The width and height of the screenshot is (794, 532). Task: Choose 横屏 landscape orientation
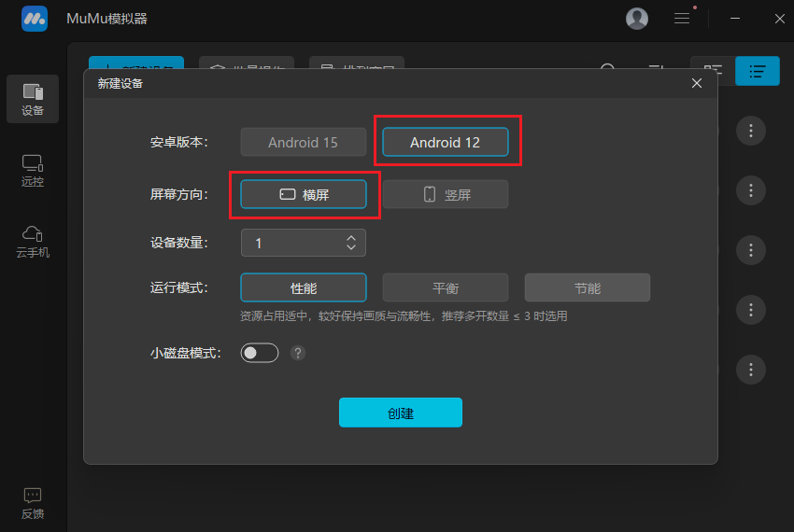click(x=304, y=194)
